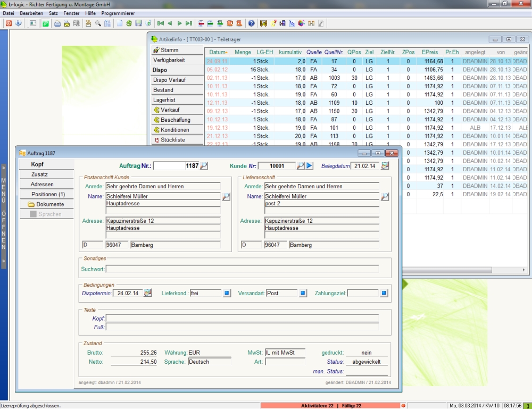
Task: Open the Zahlungsziel selection button
Action: point(384,293)
